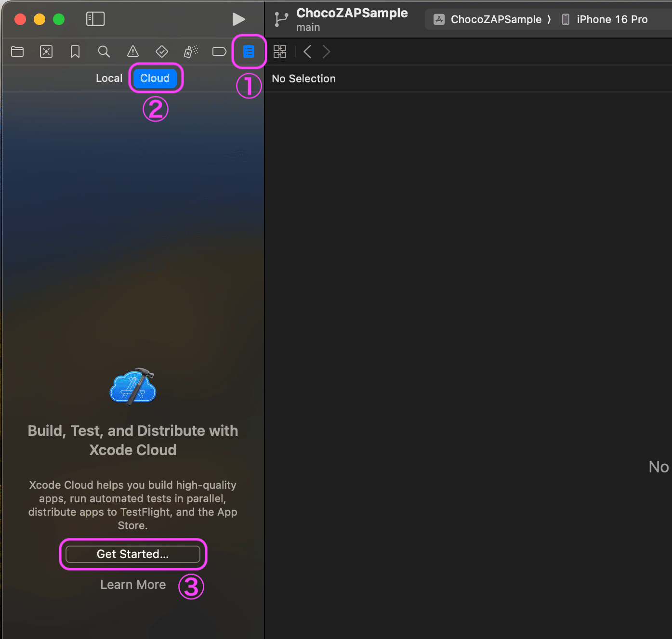Open the Debug navigator spray icon
Image resolution: width=672 pixels, height=639 pixels.
(x=191, y=52)
